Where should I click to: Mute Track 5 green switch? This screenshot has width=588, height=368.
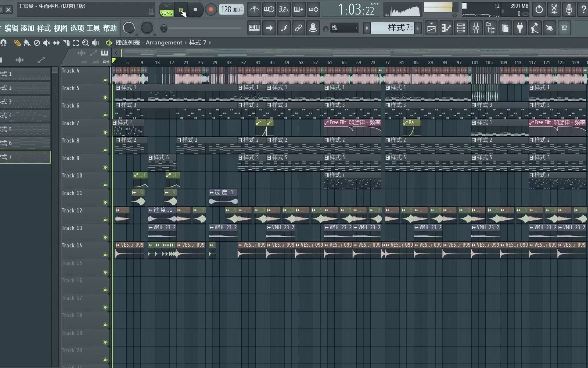(x=106, y=98)
